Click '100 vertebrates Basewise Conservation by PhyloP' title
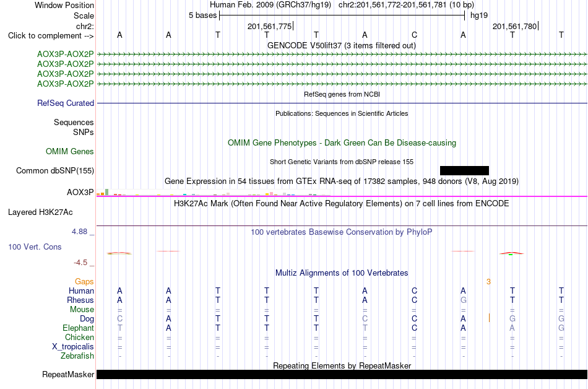This screenshot has height=389, width=588. [x=341, y=232]
